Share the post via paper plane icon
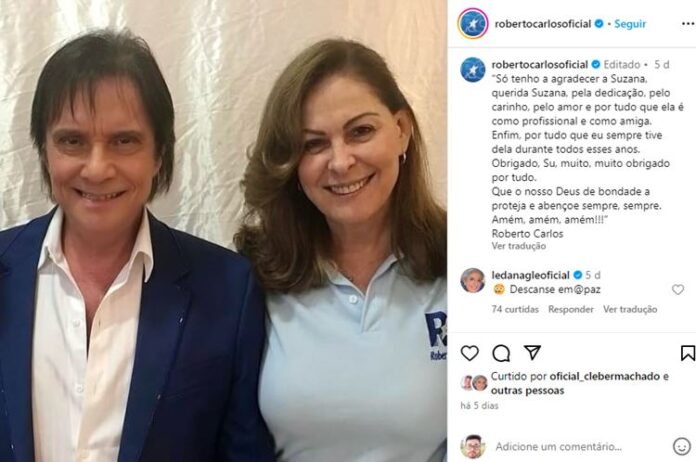Screen dimensions: 696x462 532,353
